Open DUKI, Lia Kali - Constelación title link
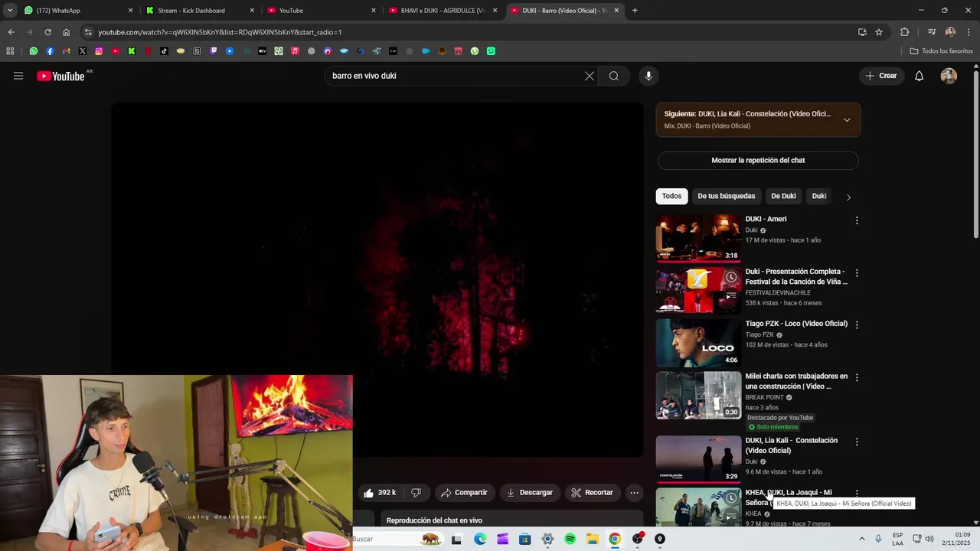The height and width of the screenshot is (551, 980). (x=792, y=445)
